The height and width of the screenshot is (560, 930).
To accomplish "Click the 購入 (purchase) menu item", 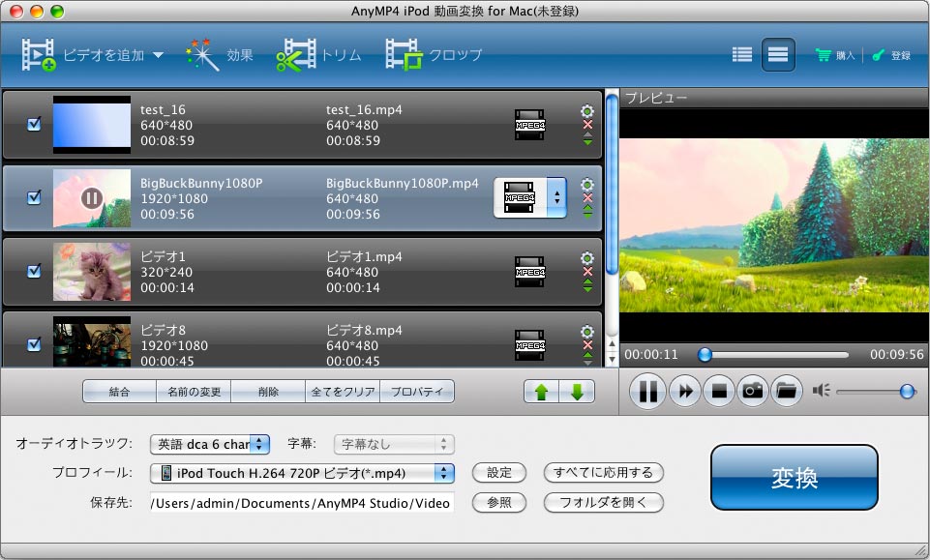I will pyautogui.click(x=836, y=55).
